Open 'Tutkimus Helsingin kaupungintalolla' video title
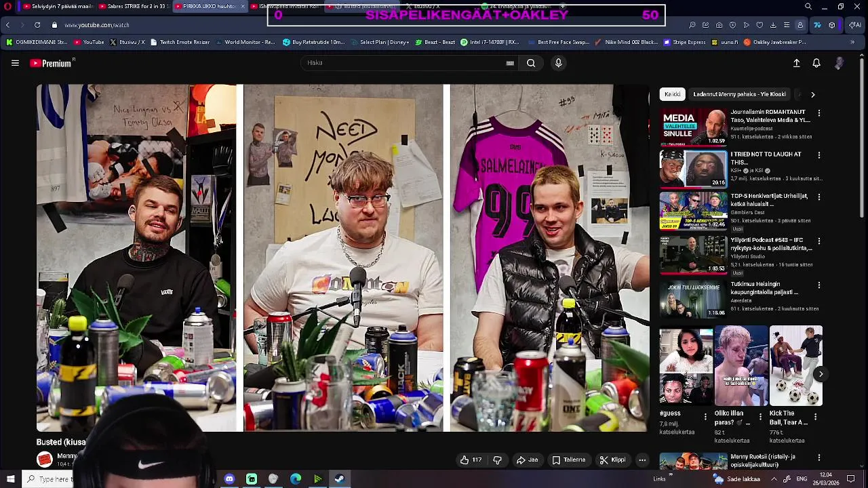Viewport: 868px width, 488px height. [764, 288]
